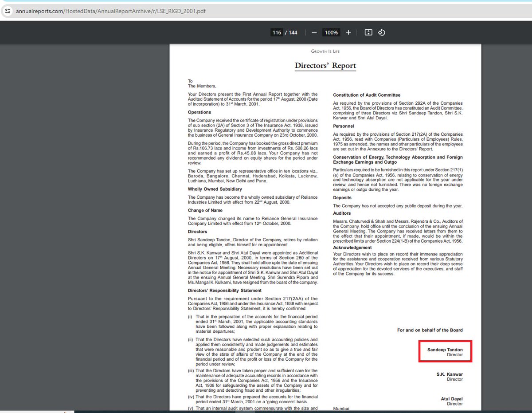Screen dimensions: 532x413
Task: Click responsibility item (iii) about accounting records
Action: coord(253,380)
